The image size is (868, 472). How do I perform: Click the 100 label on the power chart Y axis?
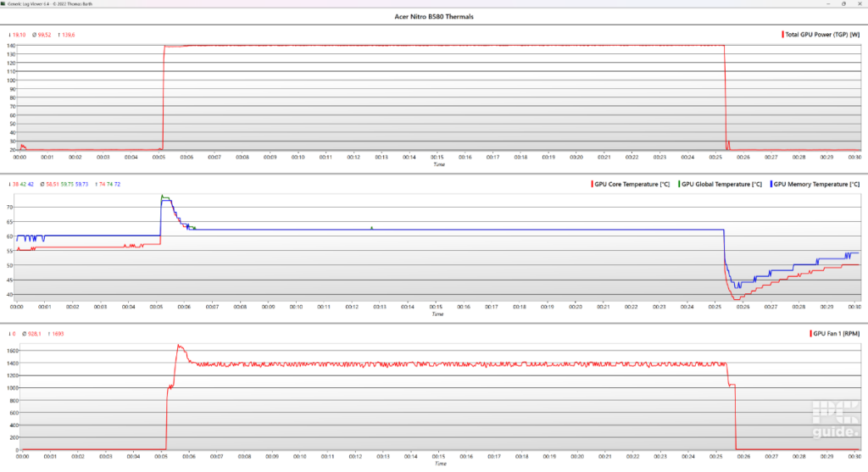pos(11,81)
